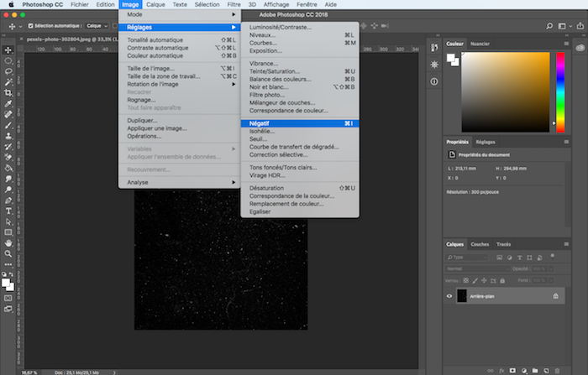
Task: Select the Pen tool
Action: pyautogui.click(x=8, y=200)
